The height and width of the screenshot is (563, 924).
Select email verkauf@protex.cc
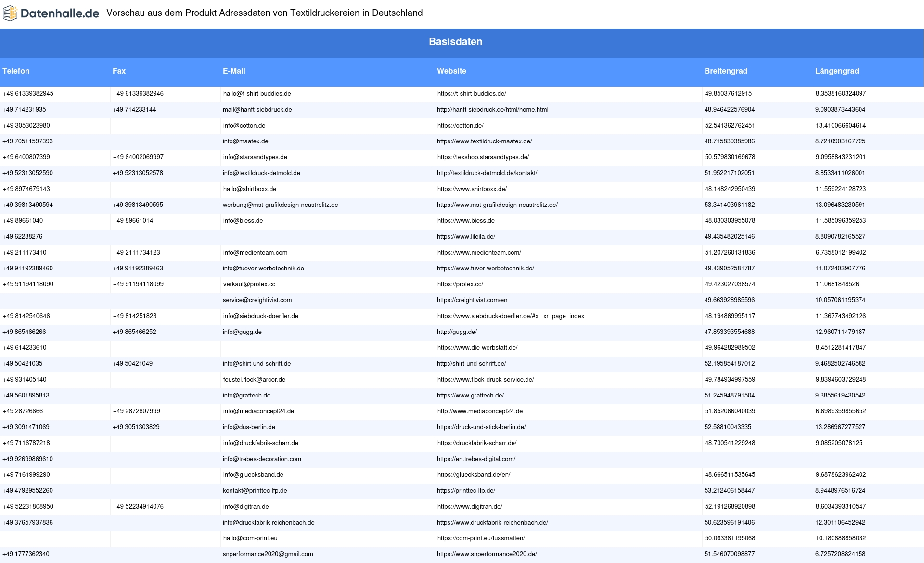(x=249, y=284)
